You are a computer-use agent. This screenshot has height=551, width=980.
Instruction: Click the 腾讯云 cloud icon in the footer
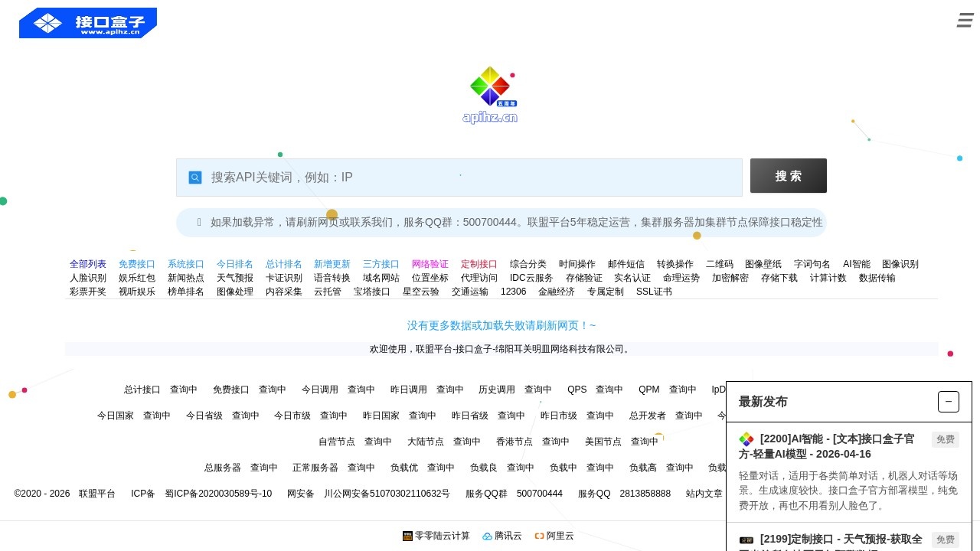pos(488,536)
